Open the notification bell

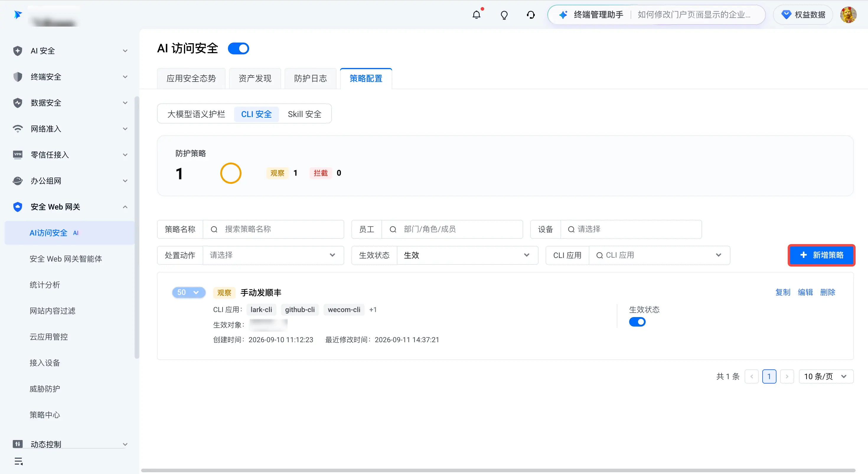pos(477,15)
